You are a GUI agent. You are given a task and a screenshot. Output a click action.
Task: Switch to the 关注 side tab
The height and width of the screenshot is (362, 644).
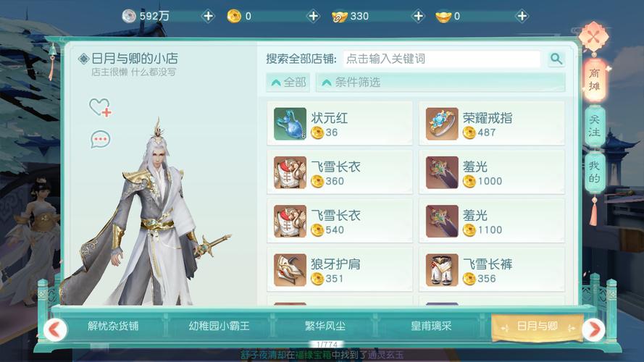pos(594,126)
